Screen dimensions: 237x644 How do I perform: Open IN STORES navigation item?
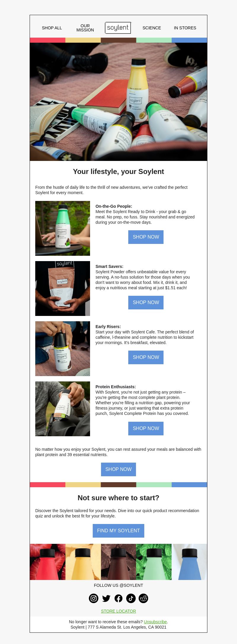pos(185,28)
